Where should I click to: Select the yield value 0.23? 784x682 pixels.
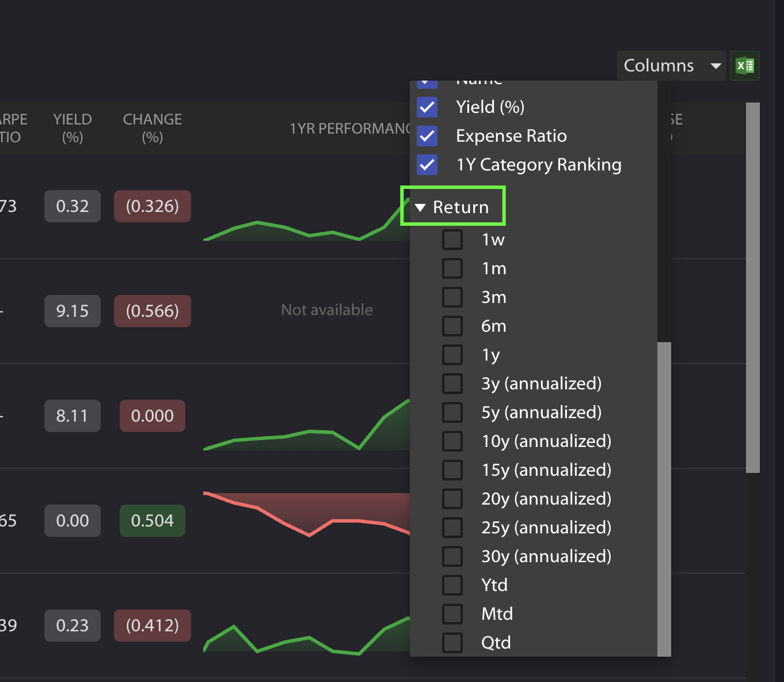point(73,626)
